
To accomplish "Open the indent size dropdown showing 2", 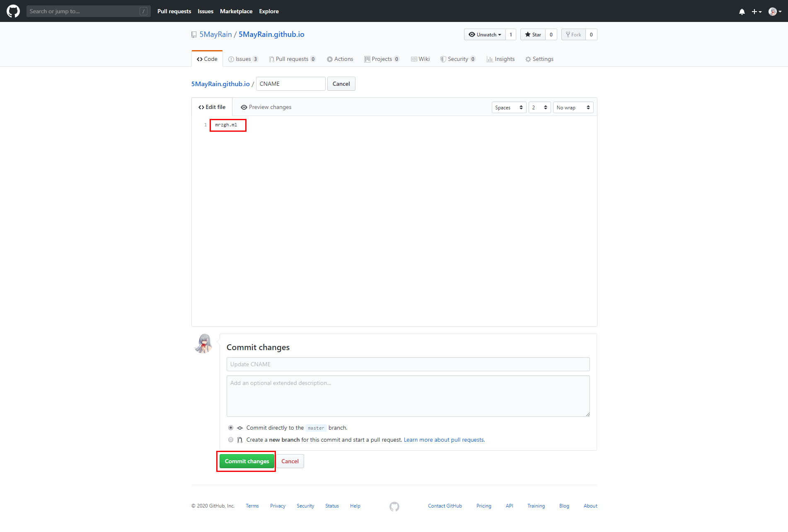I will (539, 108).
